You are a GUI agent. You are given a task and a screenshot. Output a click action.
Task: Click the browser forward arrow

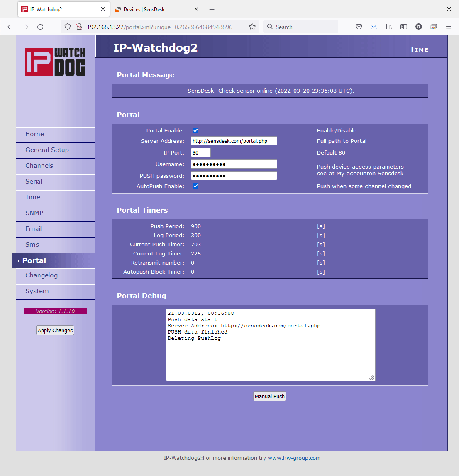(x=25, y=27)
